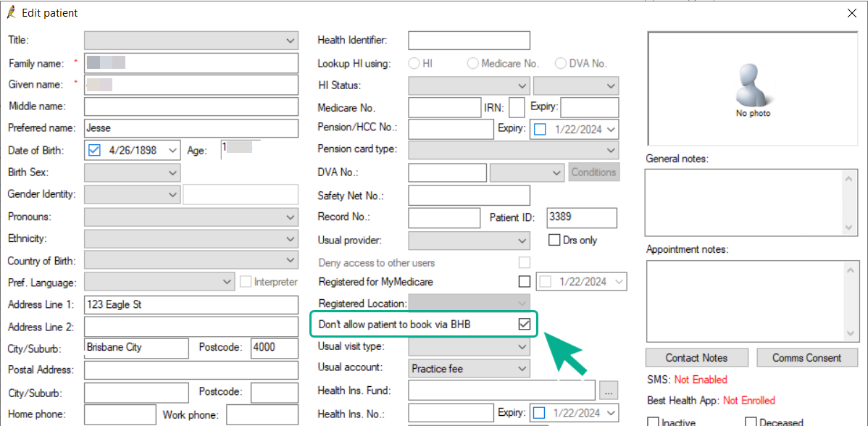
Task: Click the Record No. field
Action: pyautogui.click(x=444, y=218)
